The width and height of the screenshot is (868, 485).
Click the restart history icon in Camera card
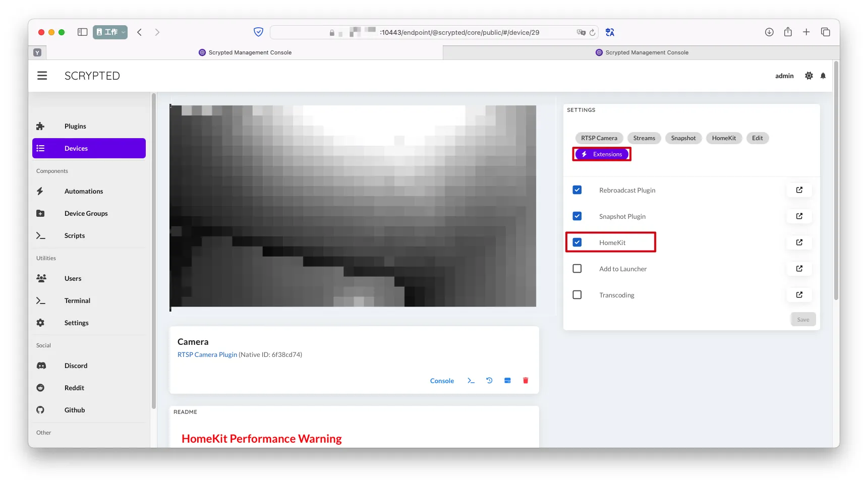pyautogui.click(x=489, y=381)
